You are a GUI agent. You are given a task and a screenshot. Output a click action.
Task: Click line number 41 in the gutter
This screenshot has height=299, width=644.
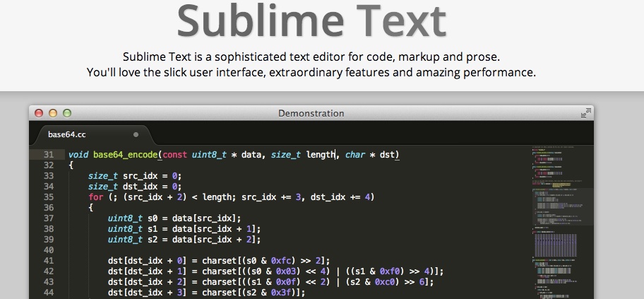[49, 261]
